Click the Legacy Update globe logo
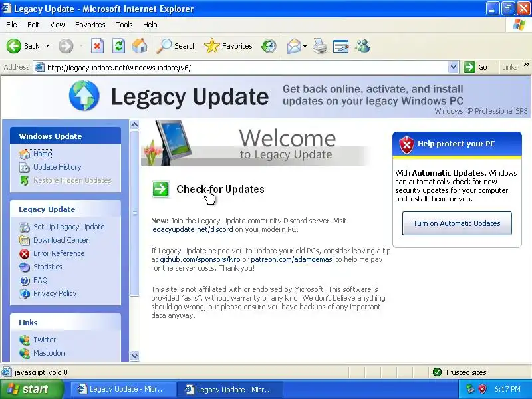 (x=84, y=96)
